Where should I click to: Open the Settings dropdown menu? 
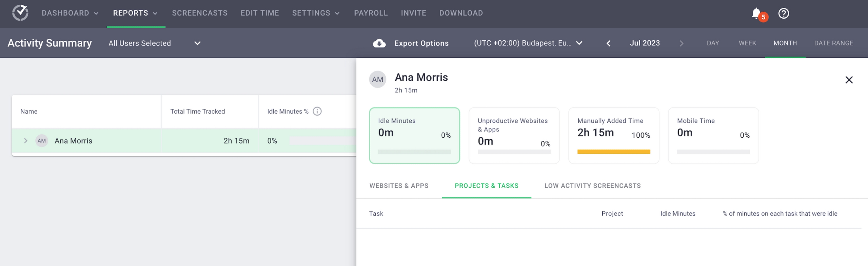point(316,13)
